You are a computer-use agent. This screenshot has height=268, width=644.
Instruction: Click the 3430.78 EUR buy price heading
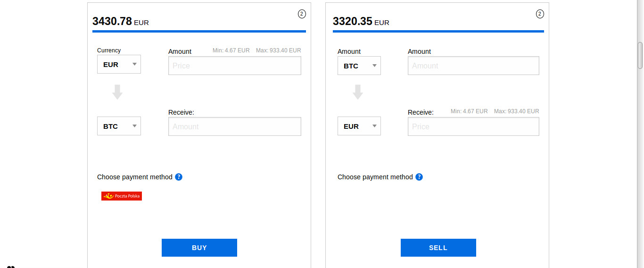click(x=121, y=21)
